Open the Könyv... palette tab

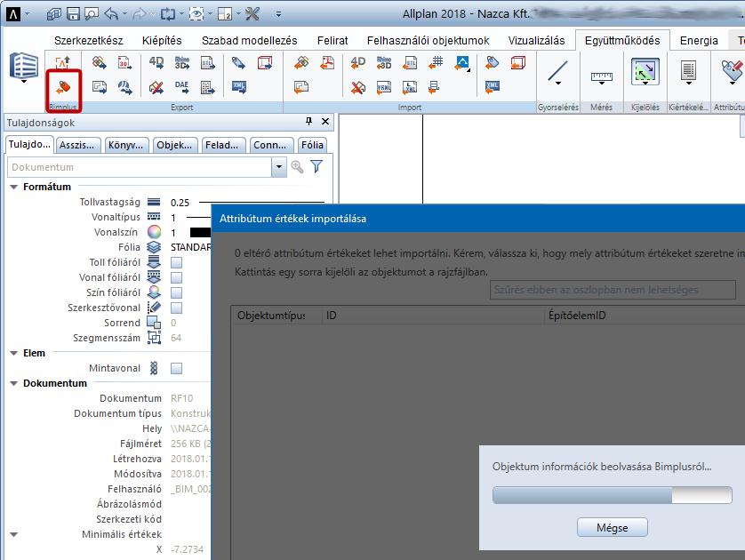click(x=126, y=145)
